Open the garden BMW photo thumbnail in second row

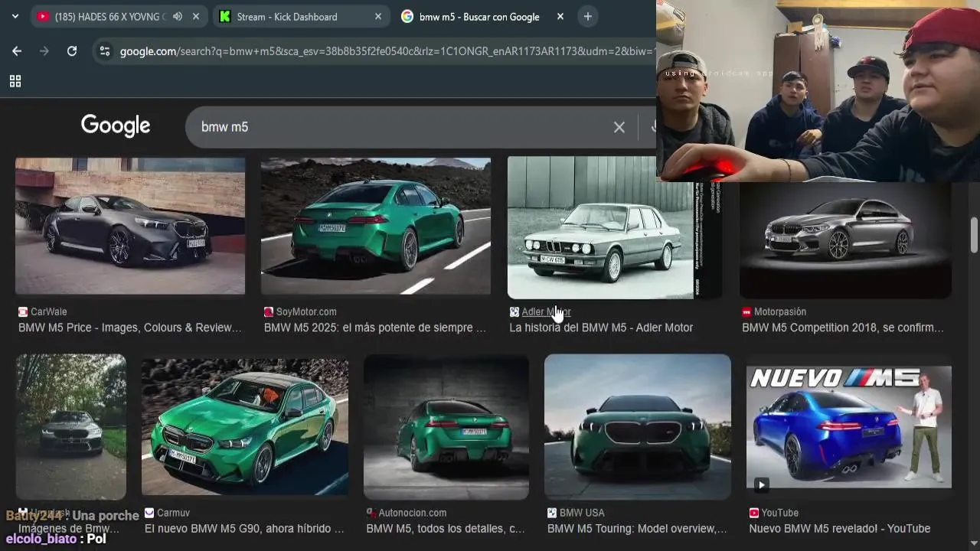(71, 426)
